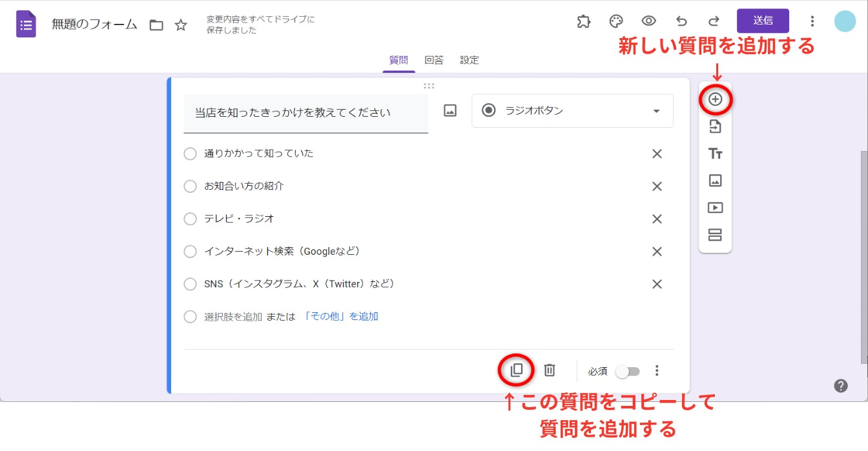
Task: Switch to the 回答 tab
Action: (x=434, y=60)
